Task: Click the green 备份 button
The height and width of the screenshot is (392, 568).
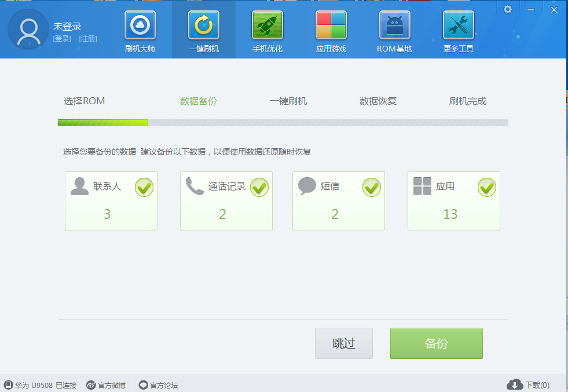Action: click(x=437, y=343)
